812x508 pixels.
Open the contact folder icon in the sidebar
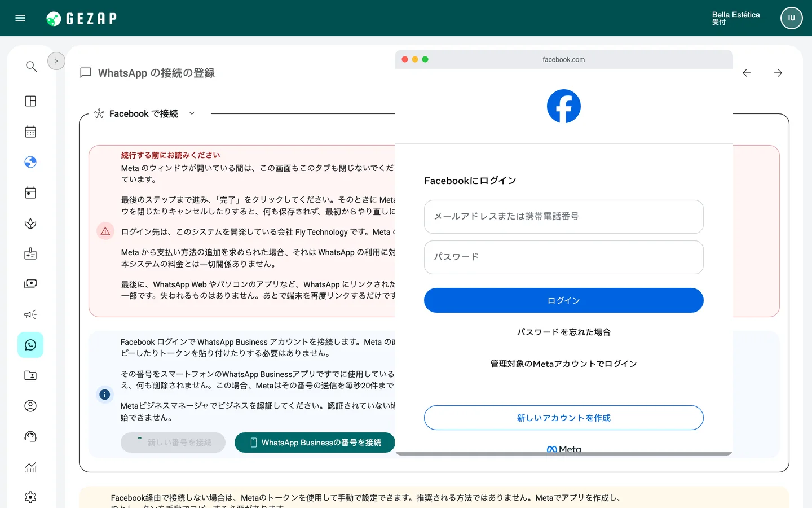[x=30, y=375]
